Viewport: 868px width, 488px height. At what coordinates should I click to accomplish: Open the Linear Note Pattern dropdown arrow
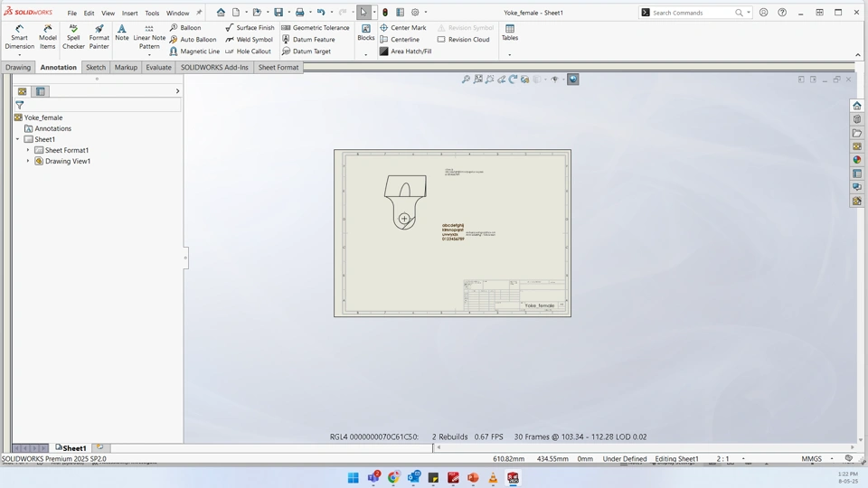tap(149, 55)
